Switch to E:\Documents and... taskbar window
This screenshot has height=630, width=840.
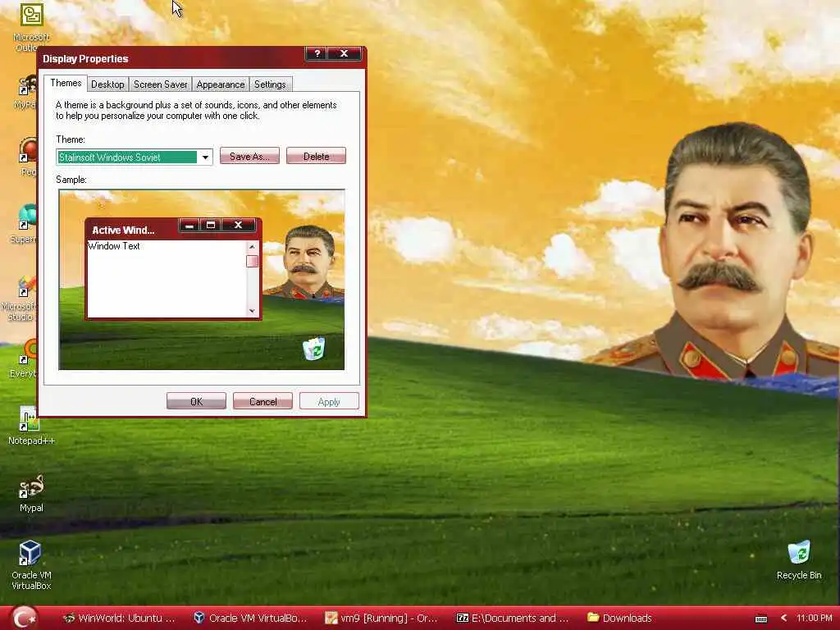click(x=513, y=619)
